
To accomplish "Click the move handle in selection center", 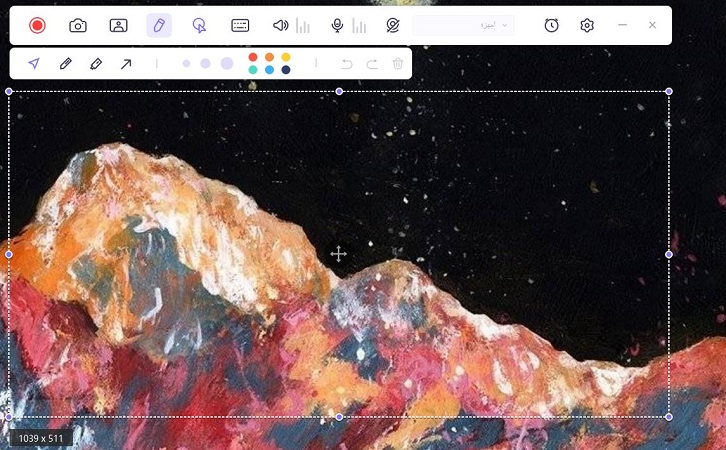I will [338, 254].
